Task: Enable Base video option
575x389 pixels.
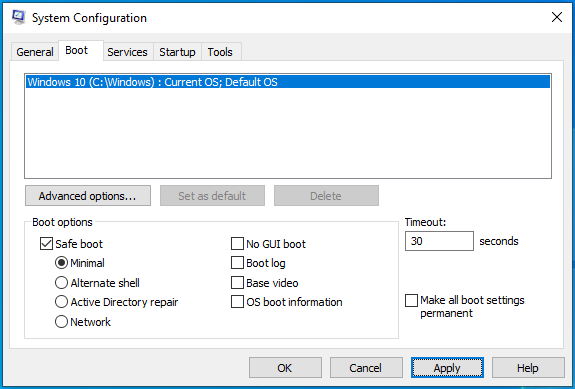Action: pos(237,283)
